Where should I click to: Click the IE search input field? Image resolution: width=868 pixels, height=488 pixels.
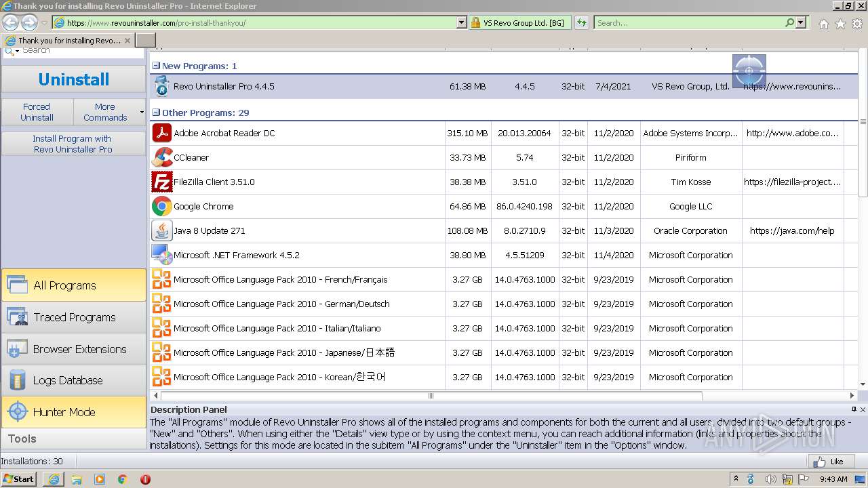click(688, 22)
